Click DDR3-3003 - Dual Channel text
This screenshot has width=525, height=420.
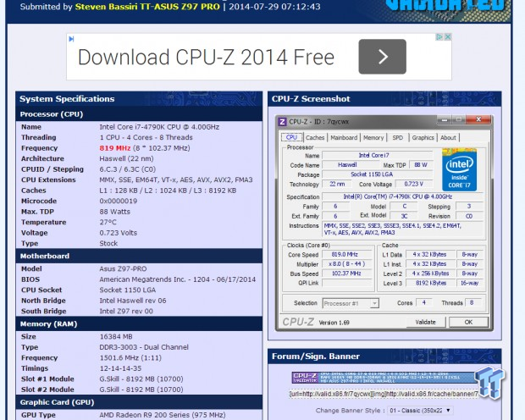pyautogui.click(x=144, y=347)
